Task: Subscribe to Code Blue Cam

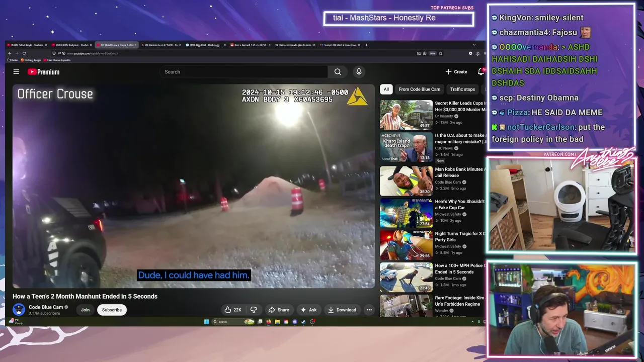Action: (112, 310)
